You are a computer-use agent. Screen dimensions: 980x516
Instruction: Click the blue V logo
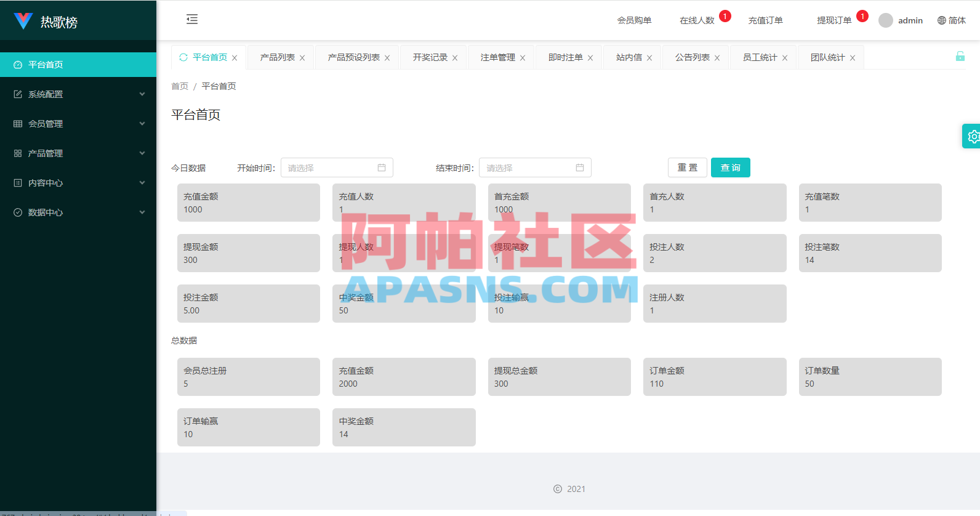23,21
